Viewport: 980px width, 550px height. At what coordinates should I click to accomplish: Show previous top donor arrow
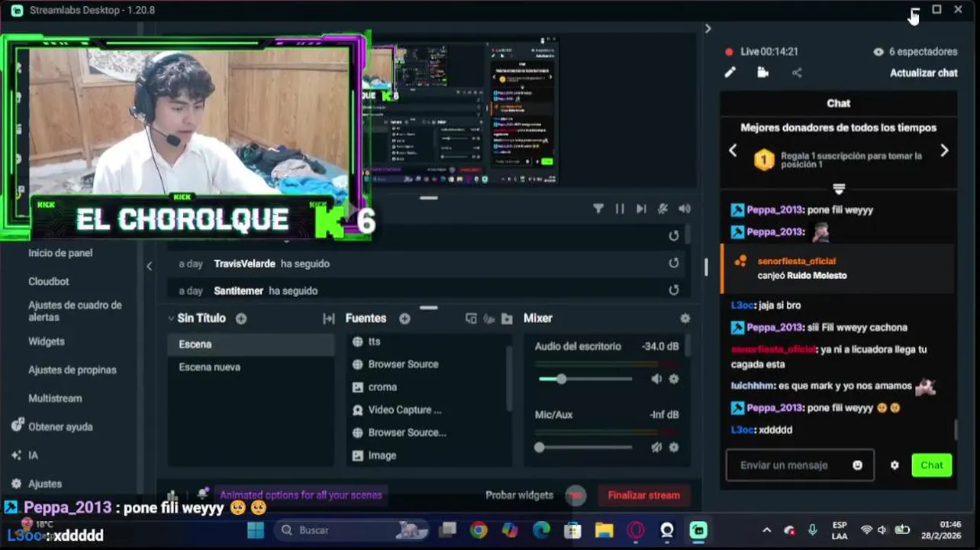click(x=733, y=150)
